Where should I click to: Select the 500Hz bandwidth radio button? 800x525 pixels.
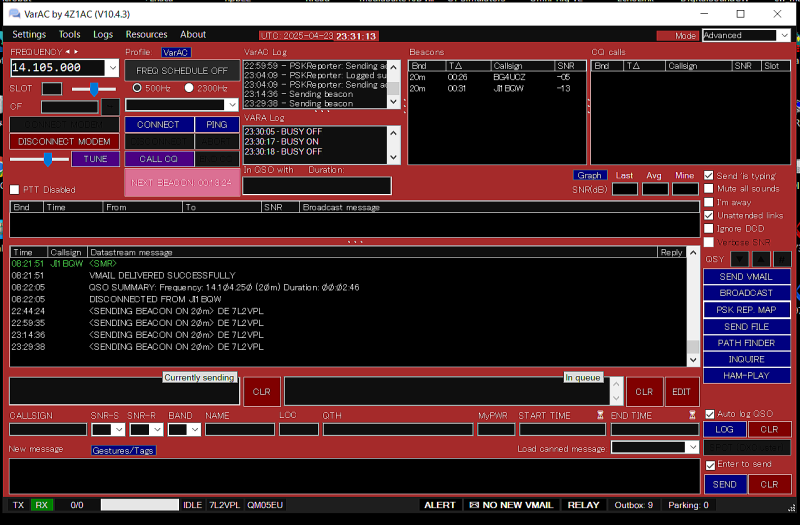(137, 88)
